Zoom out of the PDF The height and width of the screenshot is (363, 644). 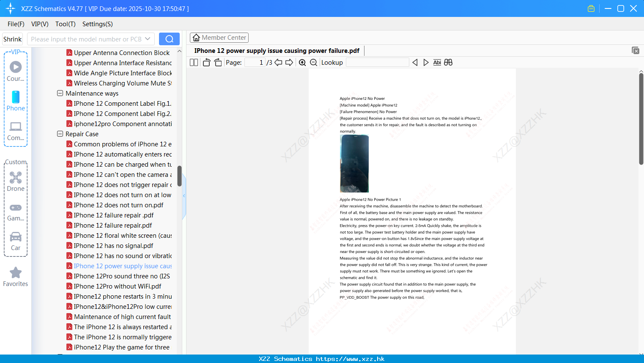click(x=314, y=63)
